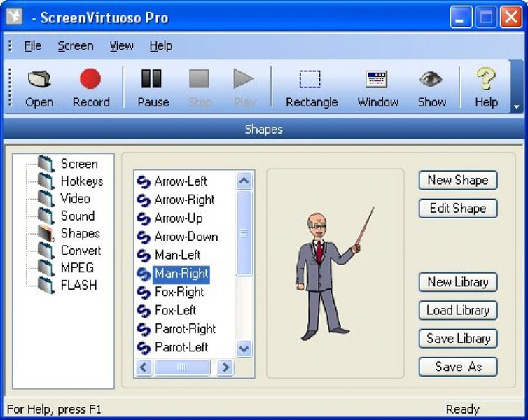Open the File menu

(33, 45)
